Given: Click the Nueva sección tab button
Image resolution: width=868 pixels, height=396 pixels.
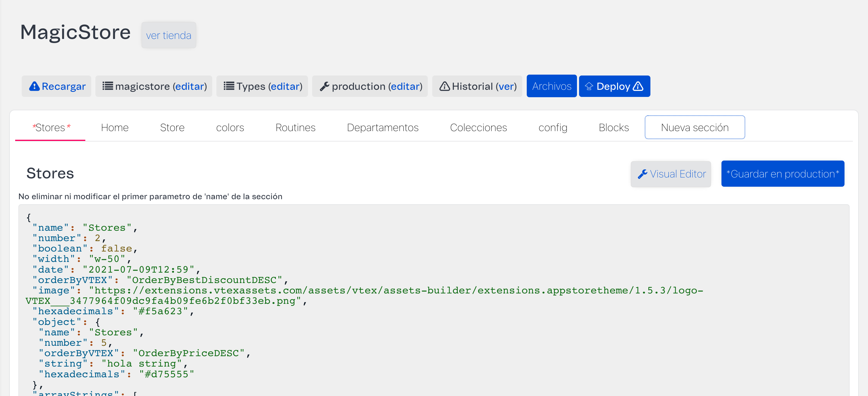Looking at the screenshot, I should coord(694,128).
